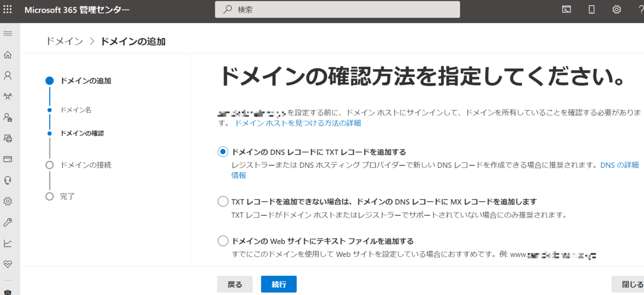
Task: Expand the navigation hamburger menu
Action: point(8,33)
